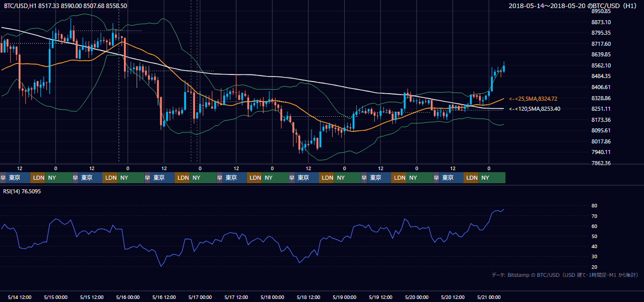Click price axis label 8717.60
Image resolution: width=644 pixels, height=302 pixels.
[601, 44]
